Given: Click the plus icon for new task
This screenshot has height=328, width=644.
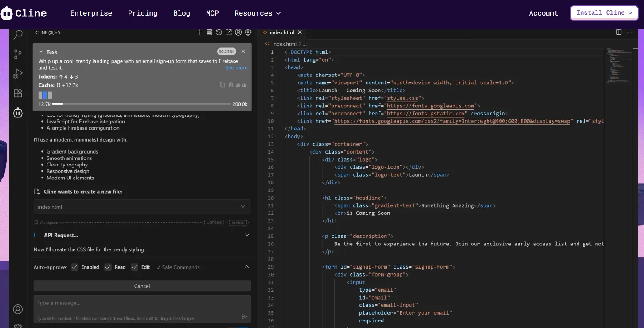Looking at the screenshot, I should (x=199, y=32).
